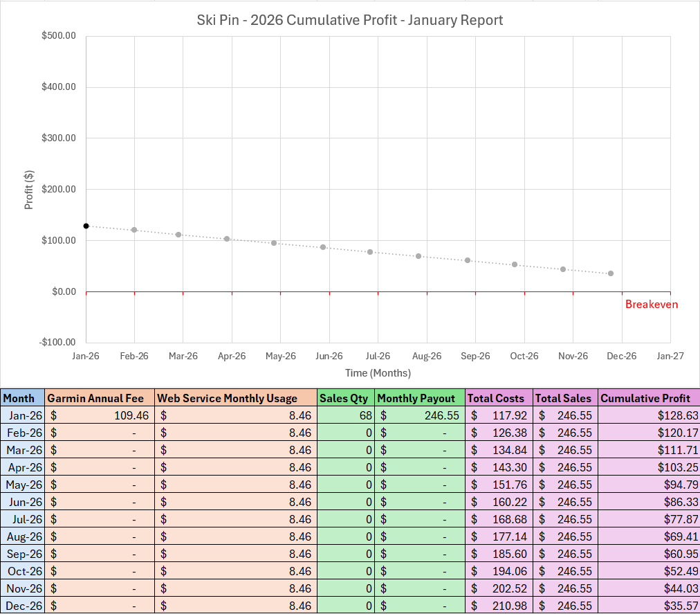The height and width of the screenshot is (614, 700).
Task: Click the red Breakeven label
Action: [x=651, y=305]
